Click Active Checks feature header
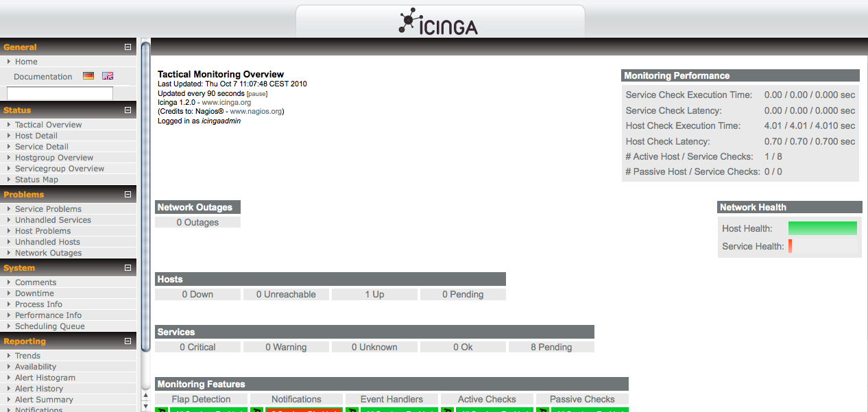 (487, 400)
